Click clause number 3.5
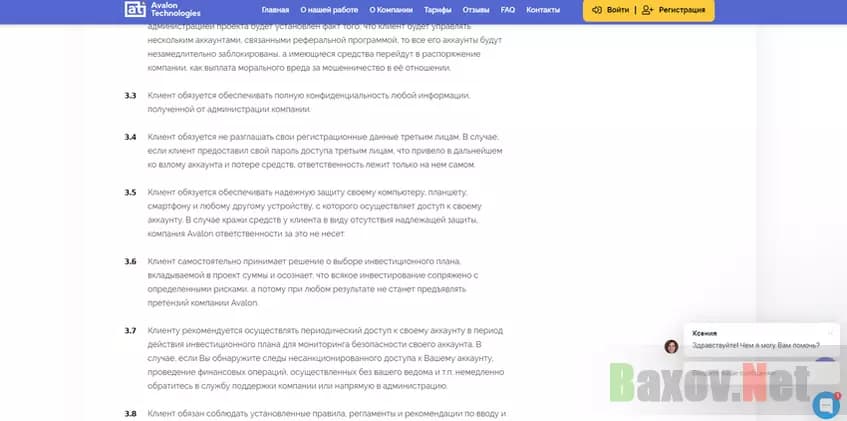The height and width of the screenshot is (421, 847). pos(130,192)
